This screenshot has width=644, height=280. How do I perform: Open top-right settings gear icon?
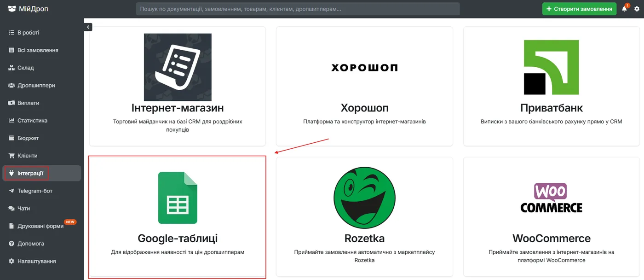coord(637,9)
